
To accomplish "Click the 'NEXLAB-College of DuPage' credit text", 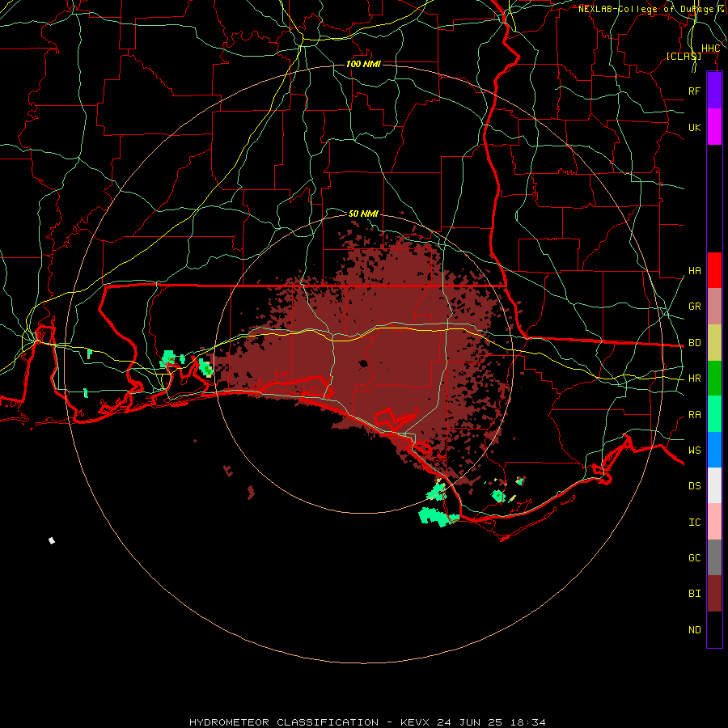I will tap(645, 9).
